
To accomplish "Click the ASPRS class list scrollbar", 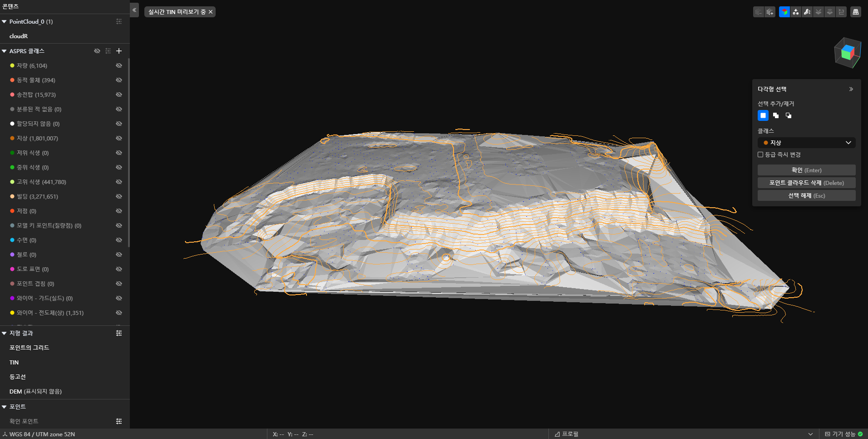I will click(x=129, y=153).
